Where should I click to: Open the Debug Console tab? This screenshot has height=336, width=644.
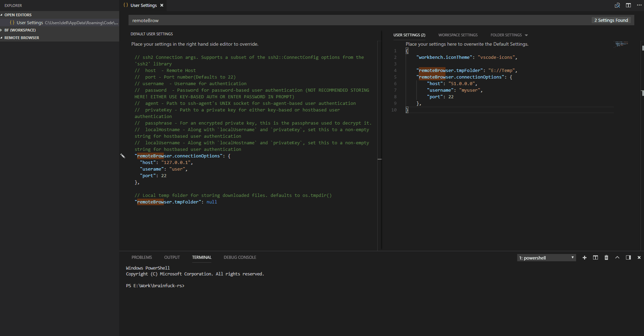pyautogui.click(x=240, y=257)
